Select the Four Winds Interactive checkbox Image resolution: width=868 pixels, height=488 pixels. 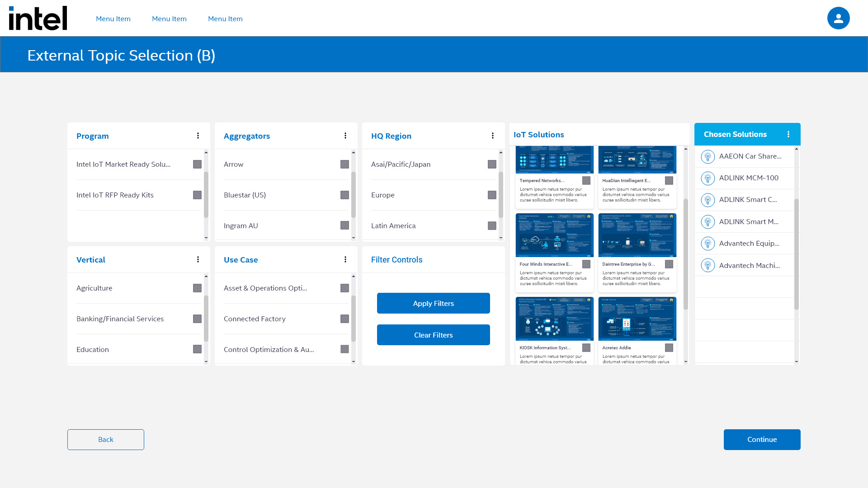pos(586,264)
